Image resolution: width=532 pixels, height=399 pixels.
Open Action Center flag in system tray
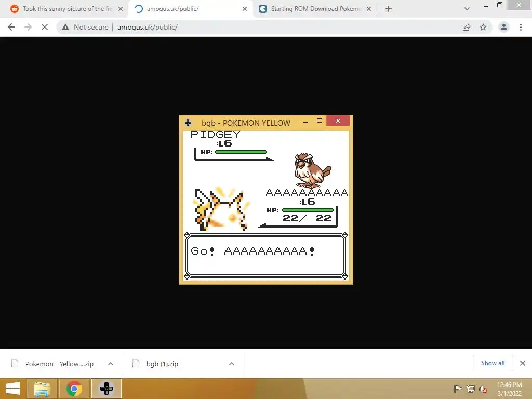pyautogui.click(x=458, y=389)
